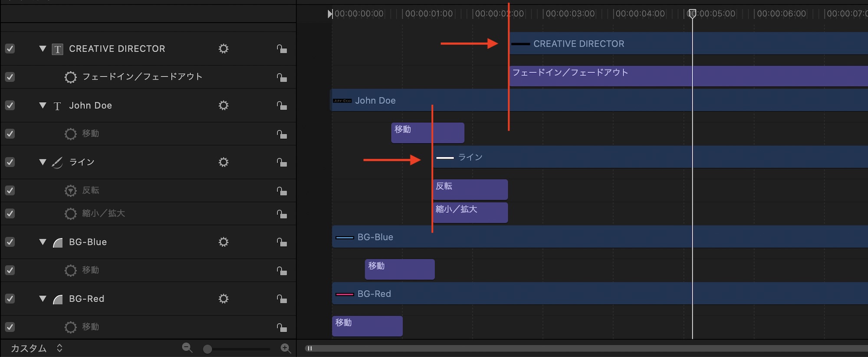Disable the フェードイン／フェードアウト behavior checkbox
868x357 pixels.
10,77
